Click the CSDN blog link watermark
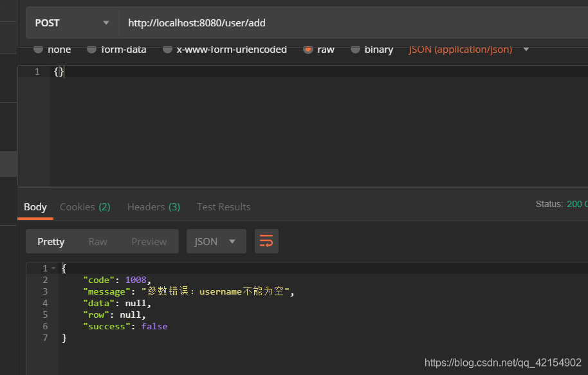Image resolution: width=588 pixels, height=375 pixels. click(x=504, y=361)
